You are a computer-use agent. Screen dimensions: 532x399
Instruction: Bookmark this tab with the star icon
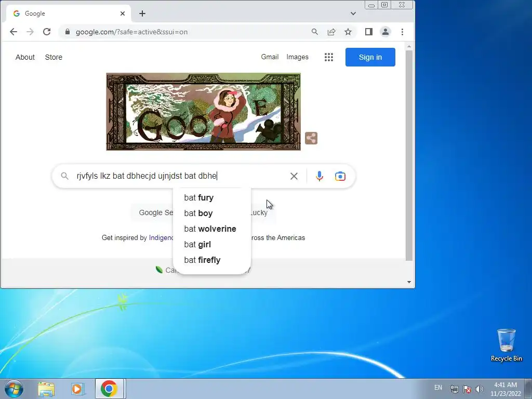pyautogui.click(x=348, y=32)
